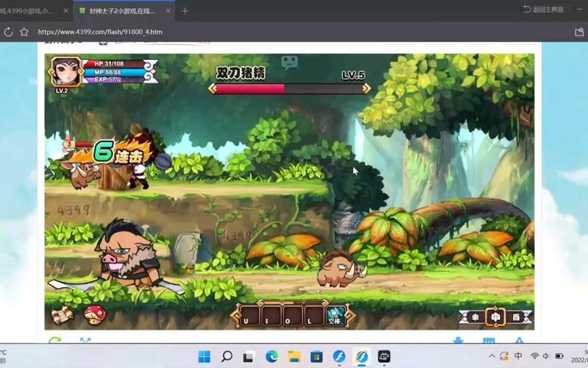This screenshot has width=588, height=368.
Task: Click the battery tray icon
Action: point(559,356)
